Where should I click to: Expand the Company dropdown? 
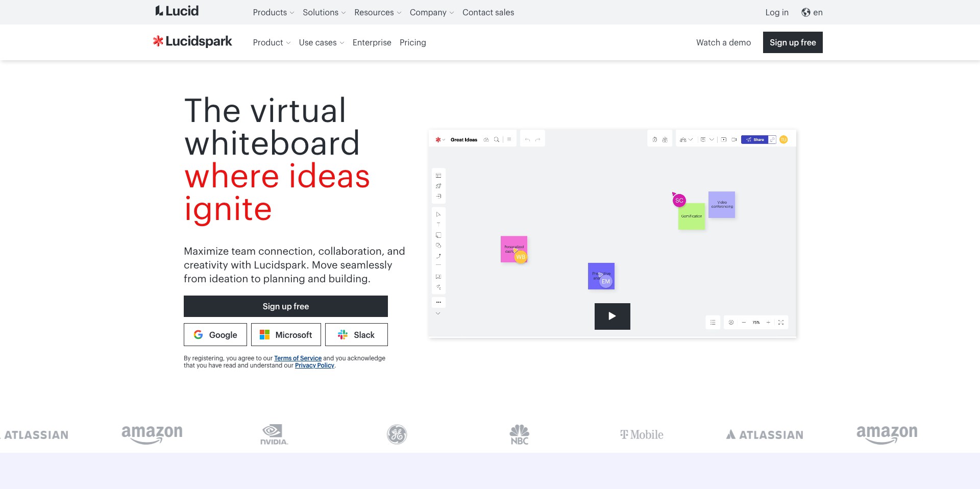coord(432,12)
